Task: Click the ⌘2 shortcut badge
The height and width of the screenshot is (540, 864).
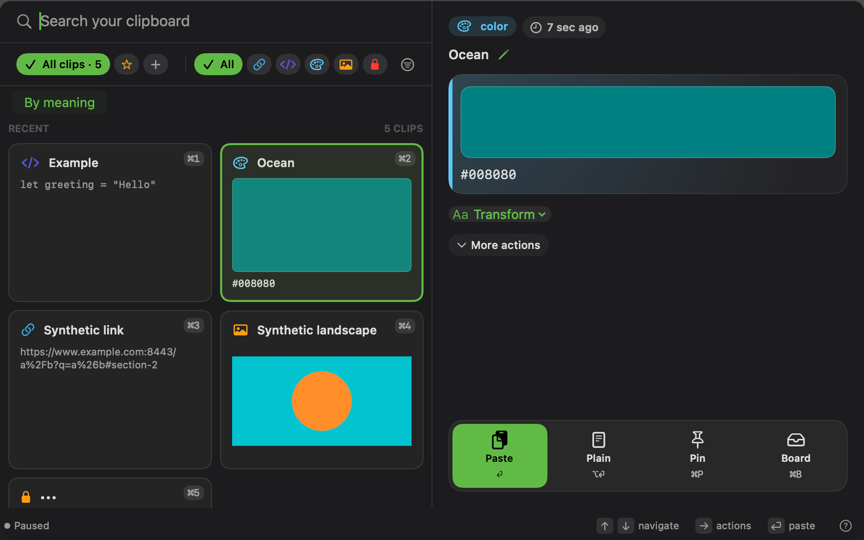Action: coord(404,159)
